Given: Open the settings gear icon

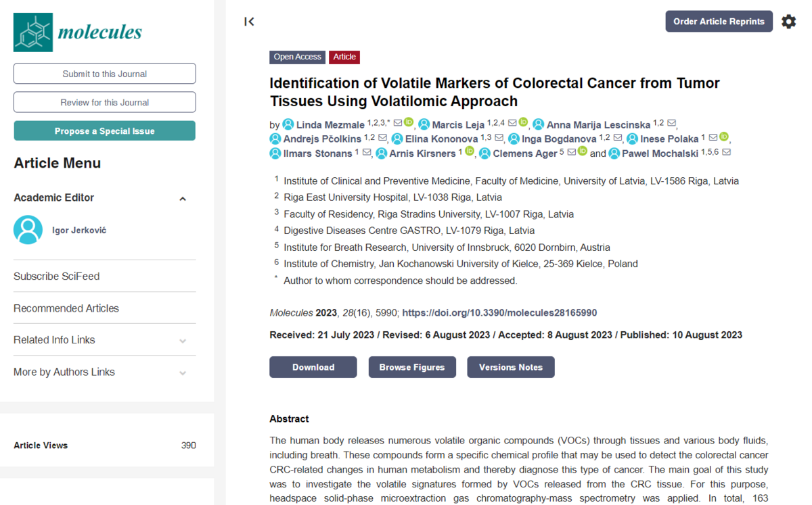Looking at the screenshot, I should [x=788, y=22].
